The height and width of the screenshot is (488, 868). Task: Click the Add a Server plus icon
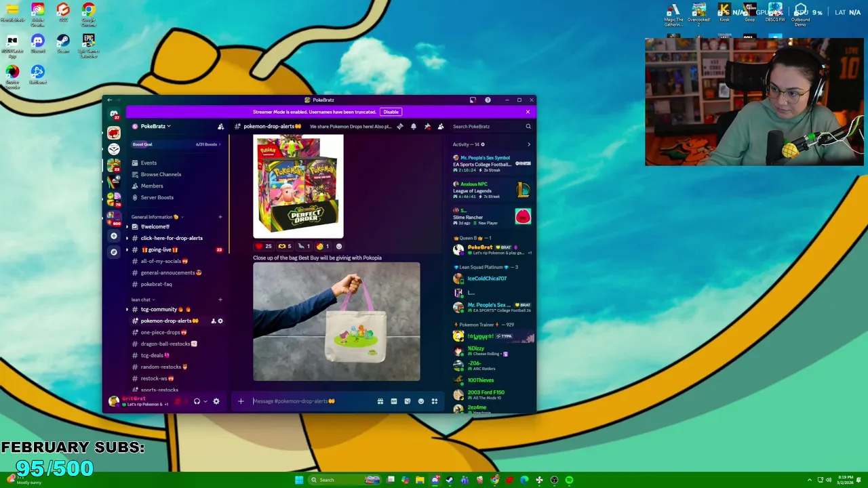click(x=114, y=236)
